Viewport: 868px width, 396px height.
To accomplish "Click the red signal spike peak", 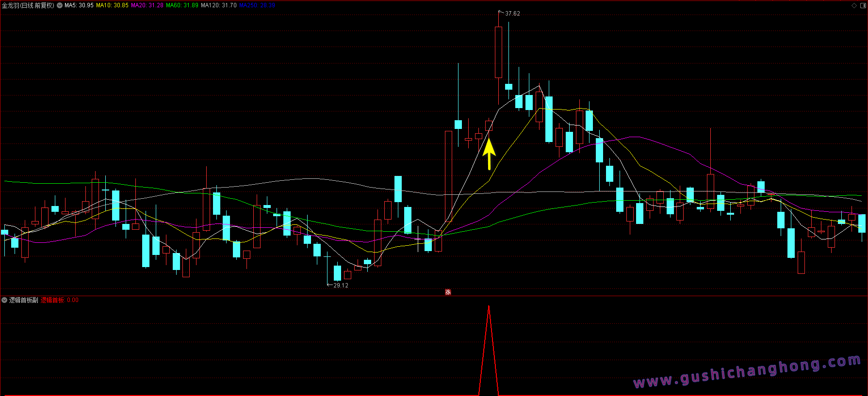I will pos(489,307).
